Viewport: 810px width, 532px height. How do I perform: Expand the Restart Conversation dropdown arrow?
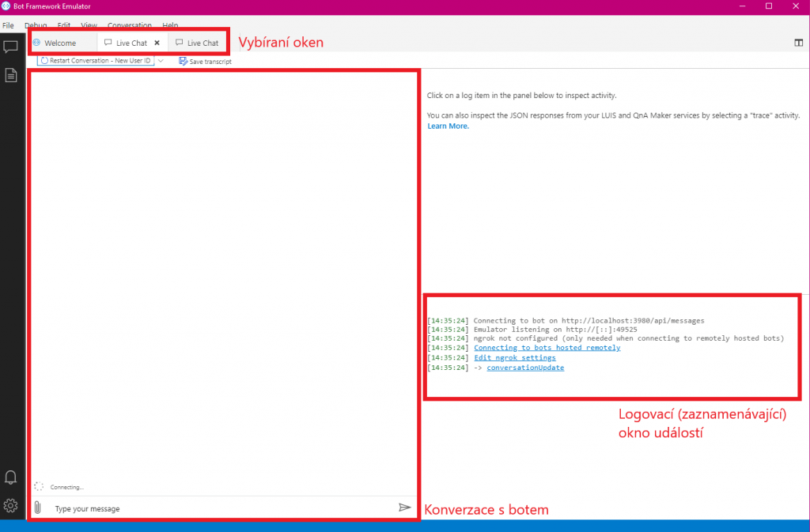click(x=161, y=60)
